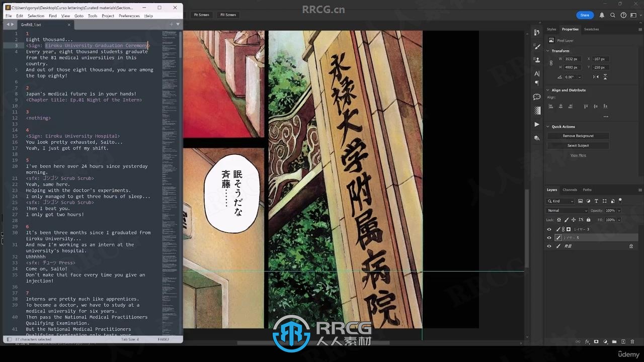Open the layer Kind filter dropdown
The image size is (644, 362).
560,201
